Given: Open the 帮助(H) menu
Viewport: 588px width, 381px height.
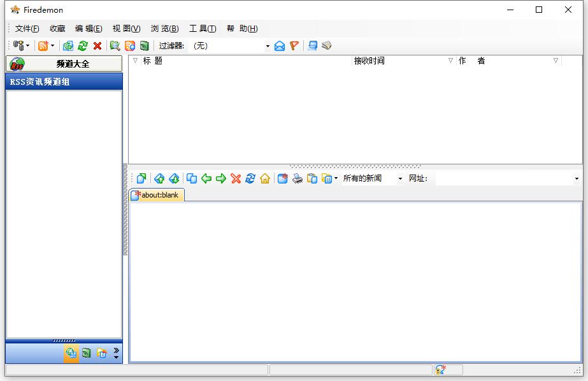Looking at the screenshot, I should click(x=242, y=29).
